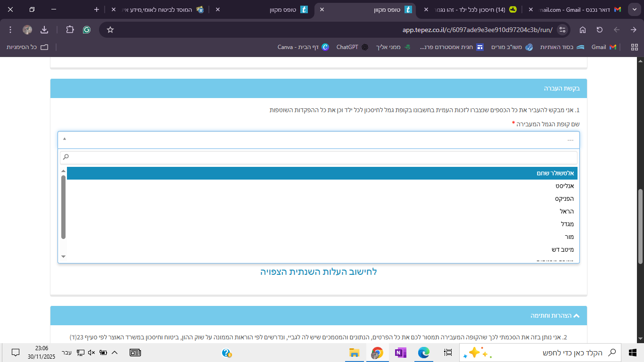
Task: Click the Windows taskbar search box
Action: tap(540, 353)
